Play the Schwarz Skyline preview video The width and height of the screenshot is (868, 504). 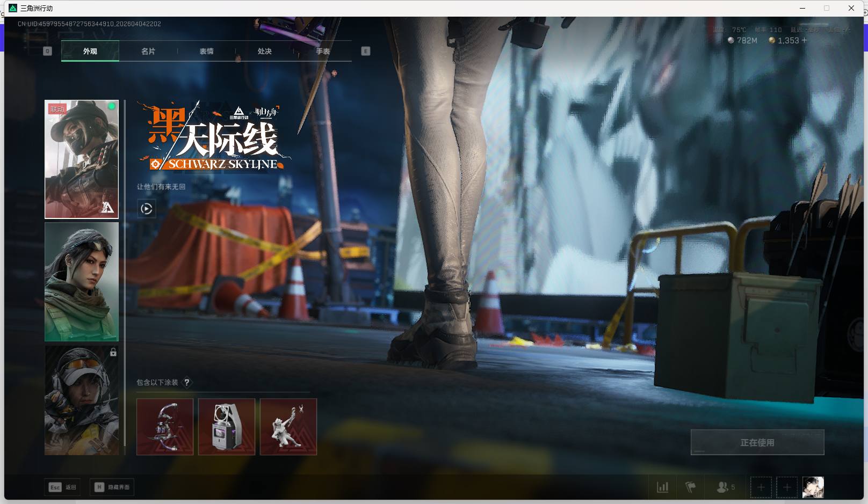147,209
